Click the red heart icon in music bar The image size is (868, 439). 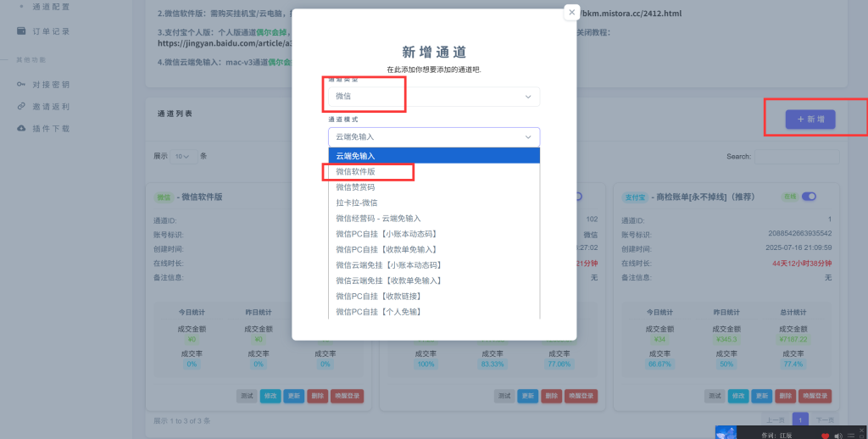coord(825,436)
